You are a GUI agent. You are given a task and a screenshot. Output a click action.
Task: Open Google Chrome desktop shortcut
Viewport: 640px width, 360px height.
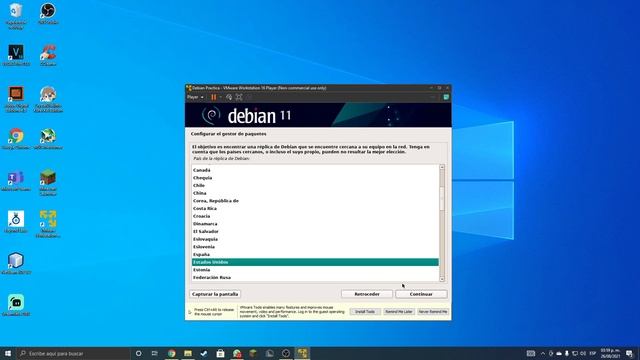pyautogui.click(x=16, y=139)
